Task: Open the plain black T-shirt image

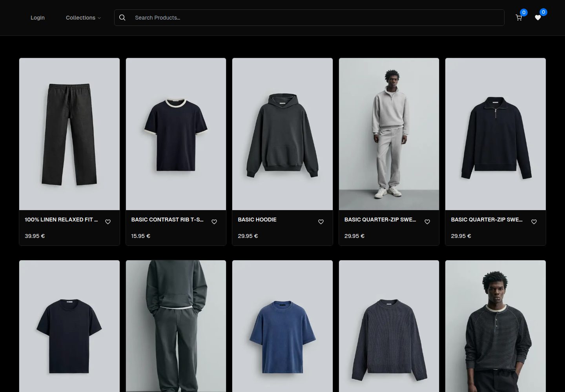Action: tap(69, 326)
